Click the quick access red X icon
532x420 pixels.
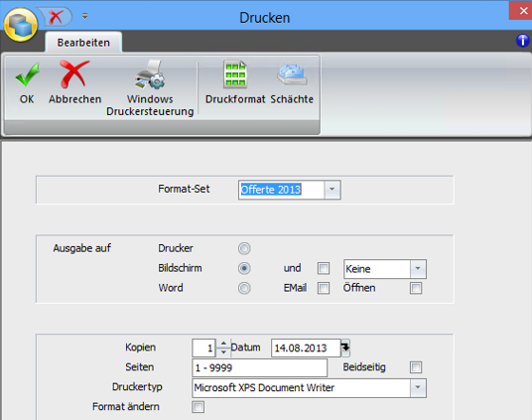pyautogui.click(x=56, y=17)
